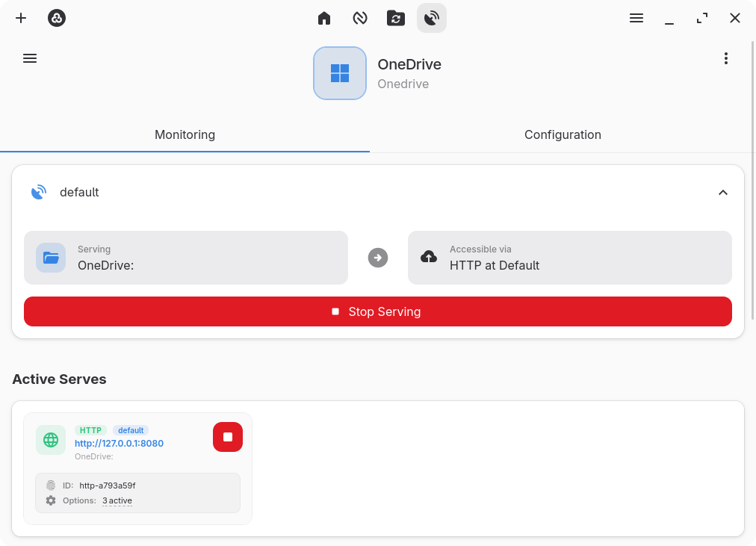Viewport: 756px width, 546px height.
Task: Open the mount view icon in the top bar
Action: tap(360, 18)
